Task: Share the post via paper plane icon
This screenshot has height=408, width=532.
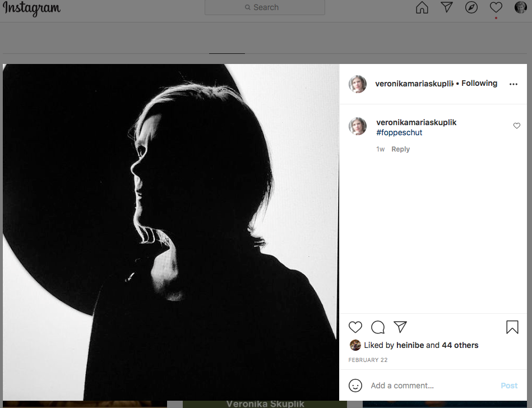Action: 400,327
